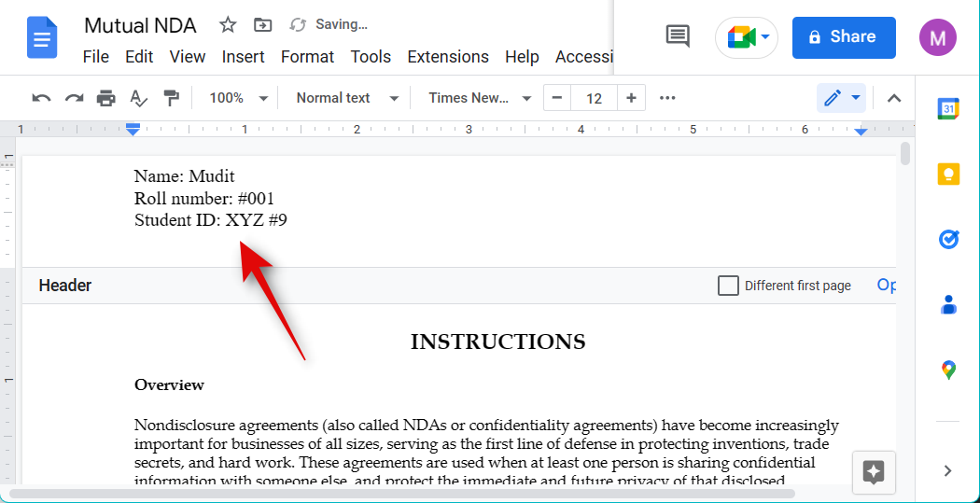Screen dimensions: 980x503
Task: Open the Format menu
Action: (x=307, y=57)
